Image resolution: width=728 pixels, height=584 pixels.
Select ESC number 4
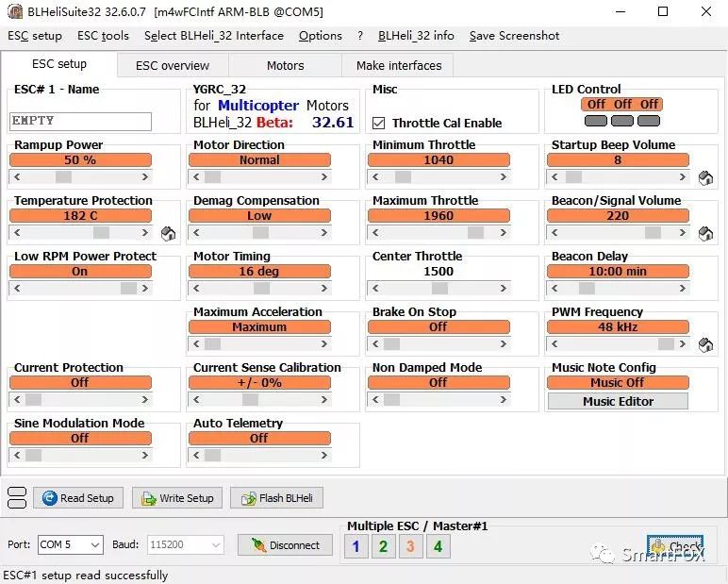coord(438,546)
